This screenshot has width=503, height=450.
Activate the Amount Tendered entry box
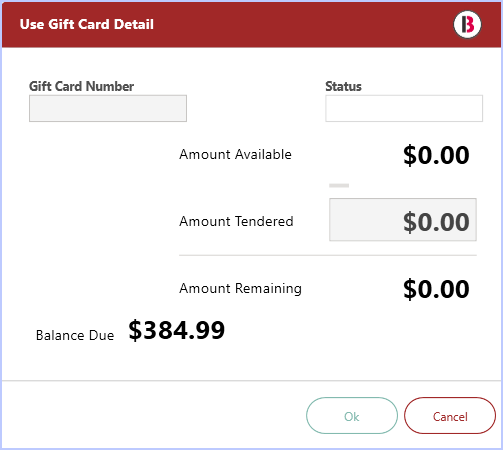[403, 220]
